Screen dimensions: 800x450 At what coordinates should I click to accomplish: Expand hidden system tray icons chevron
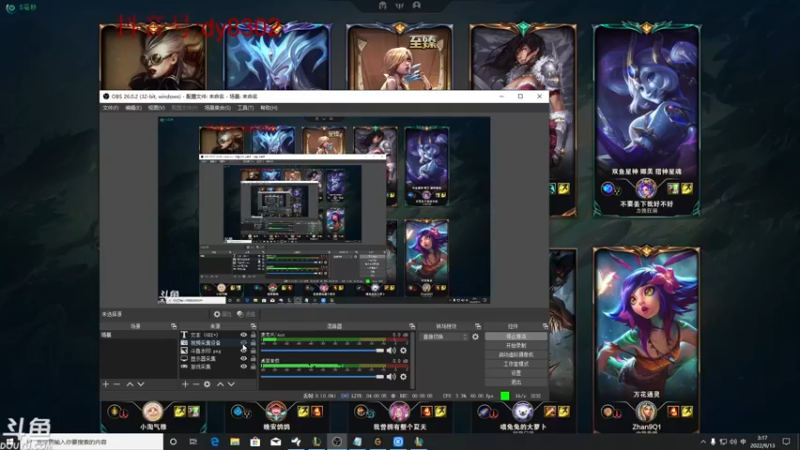point(703,442)
